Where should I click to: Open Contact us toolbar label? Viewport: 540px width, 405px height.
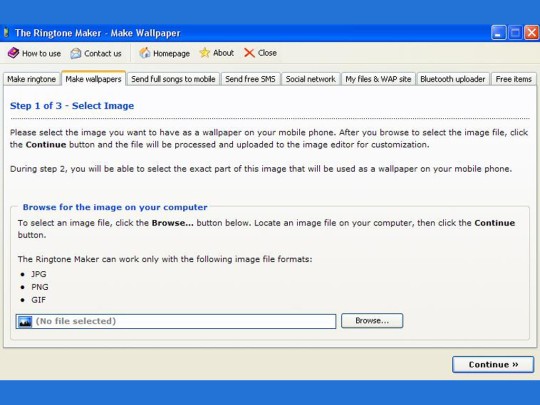tap(103, 53)
